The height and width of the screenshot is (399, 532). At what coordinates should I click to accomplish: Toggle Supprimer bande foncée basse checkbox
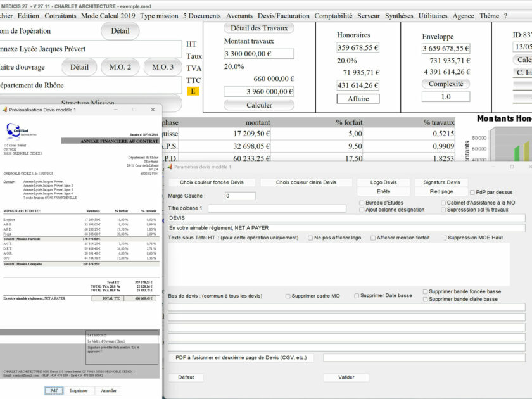pyautogui.click(x=425, y=292)
